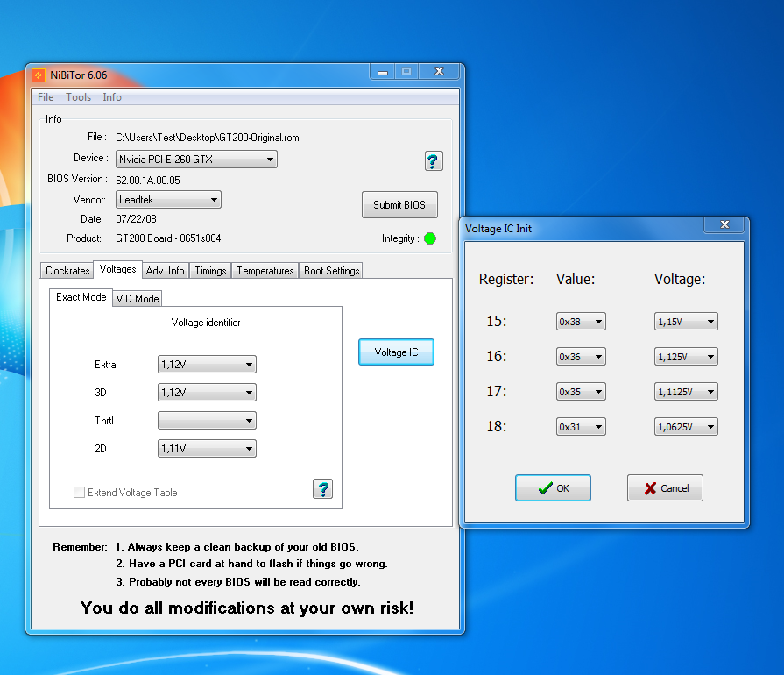Click the Register: column header
Image resolution: width=784 pixels, height=675 pixels.
pyautogui.click(x=506, y=280)
